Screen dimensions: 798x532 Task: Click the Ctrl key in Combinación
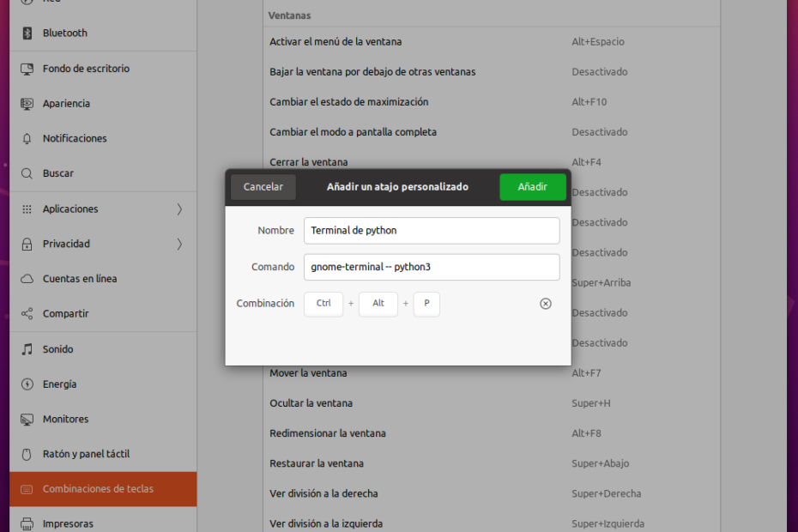coord(323,304)
